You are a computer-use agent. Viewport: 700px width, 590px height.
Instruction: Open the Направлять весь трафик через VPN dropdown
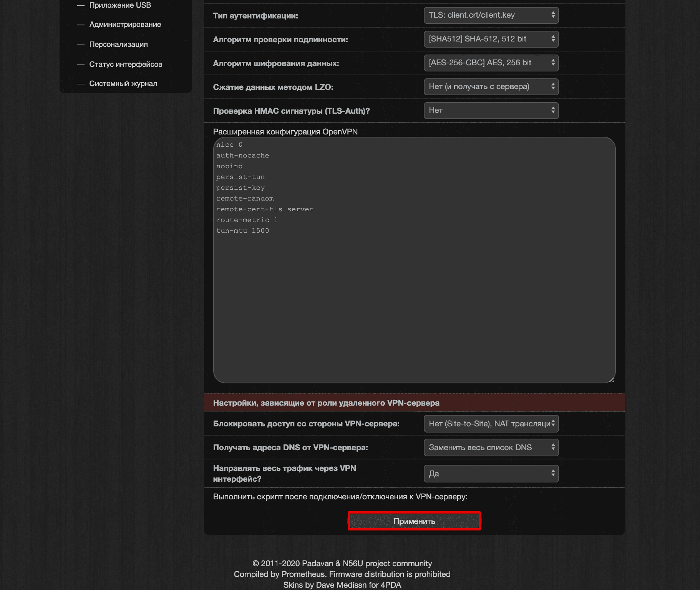click(491, 473)
